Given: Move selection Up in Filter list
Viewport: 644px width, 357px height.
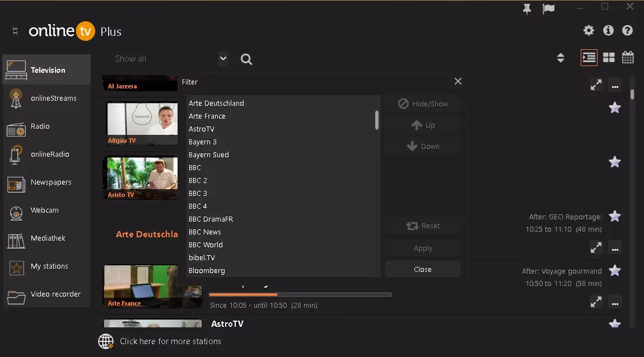Looking at the screenshot, I should tap(423, 125).
